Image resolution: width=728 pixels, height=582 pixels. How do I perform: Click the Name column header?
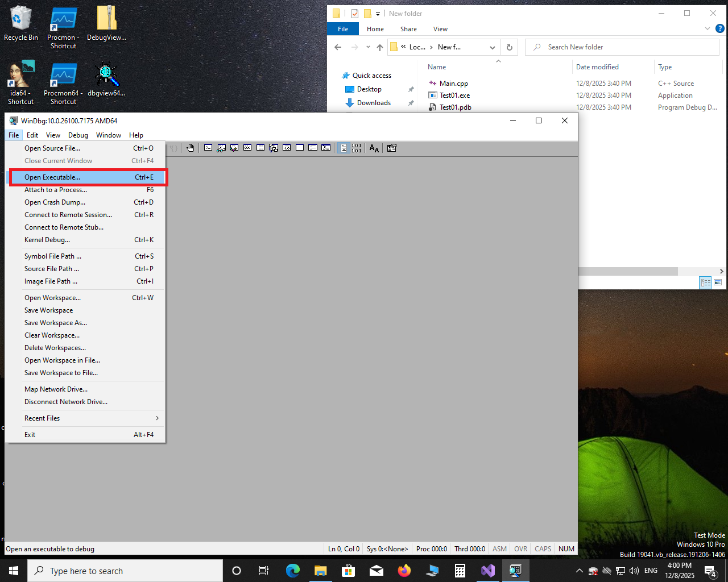click(437, 67)
